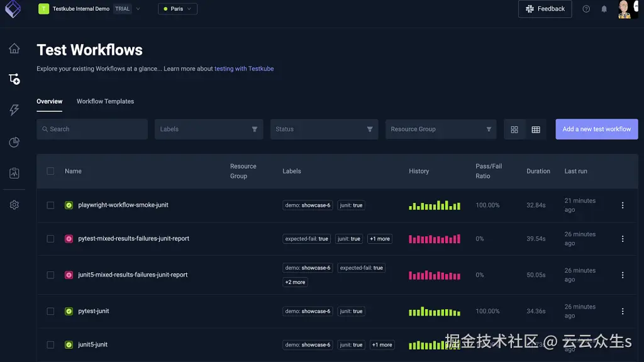This screenshot has height=362, width=644.
Task: Open the Labels filter dropdown
Action: point(209,129)
